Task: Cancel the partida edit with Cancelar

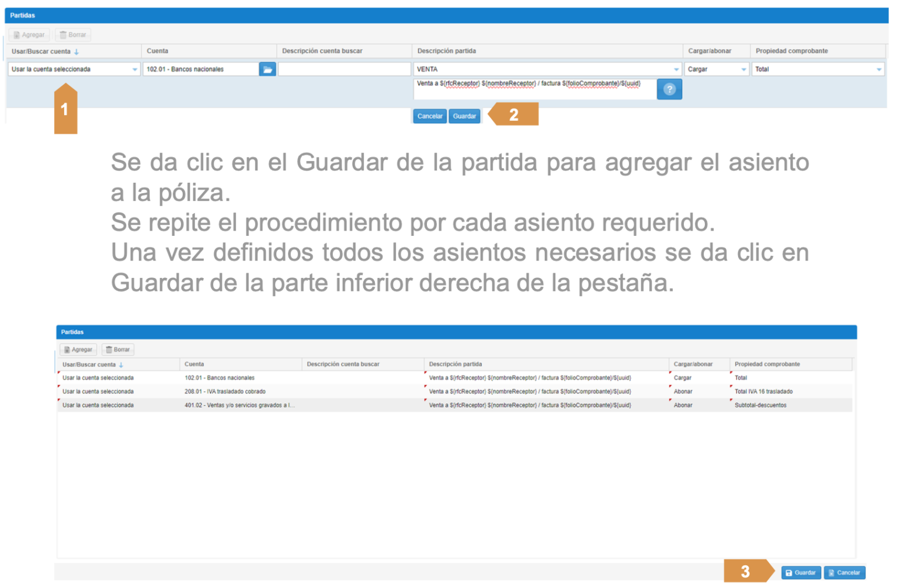Action: point(430,116)
